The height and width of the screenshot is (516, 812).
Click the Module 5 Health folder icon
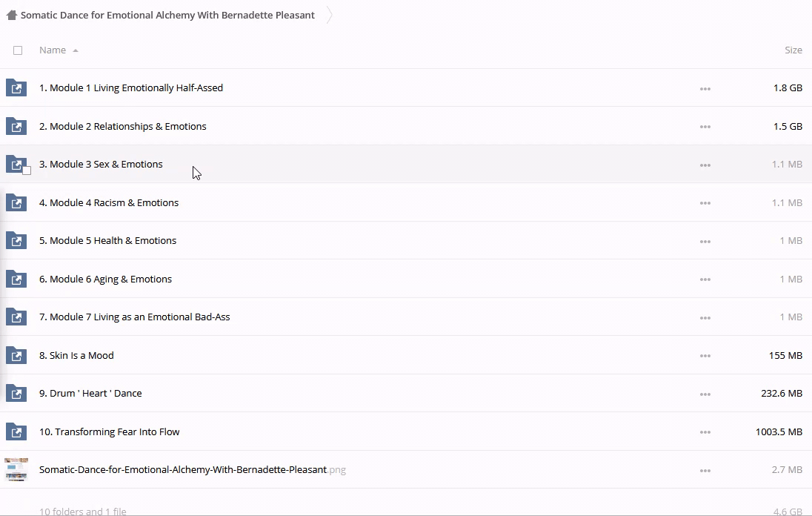pyautogui.click(x=16, y=241)
